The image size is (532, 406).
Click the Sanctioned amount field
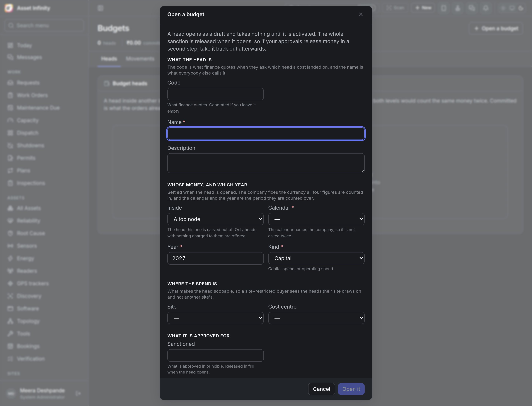click(215, 355)
